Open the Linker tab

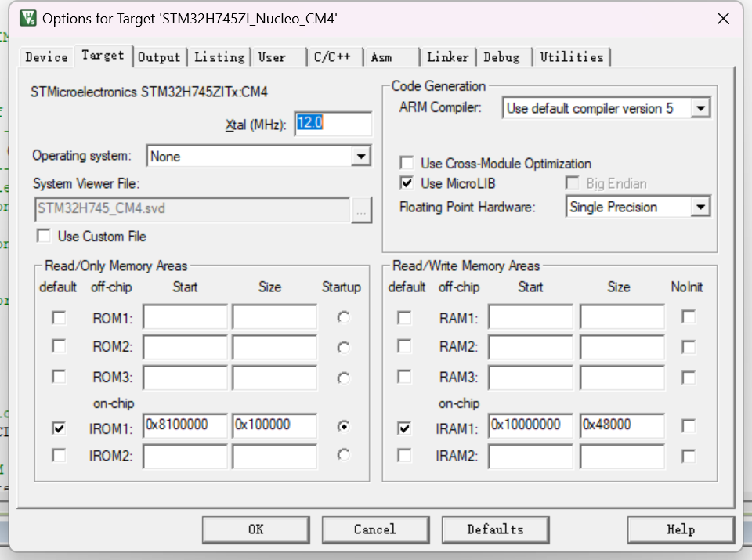(x=448, y=57)
